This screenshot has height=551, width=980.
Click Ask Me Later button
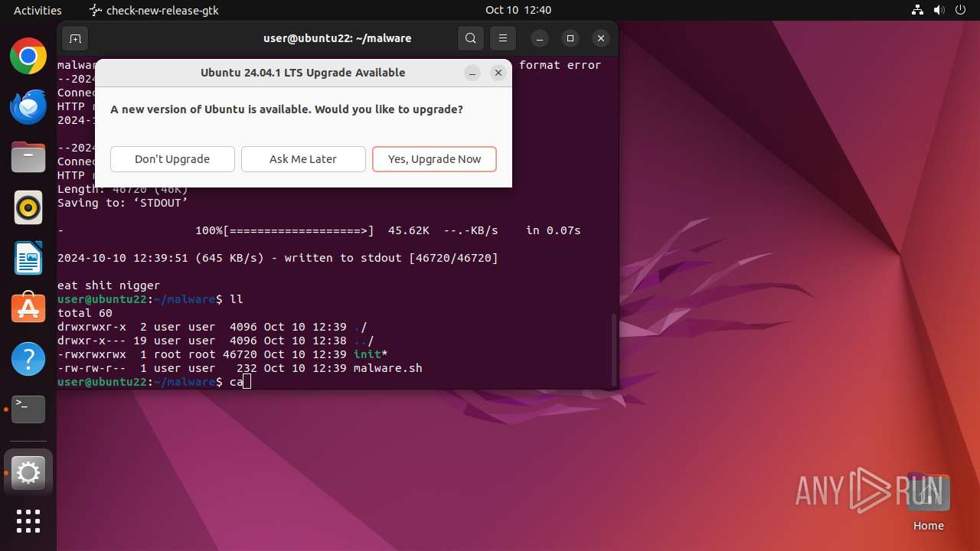tap(303, 159)
